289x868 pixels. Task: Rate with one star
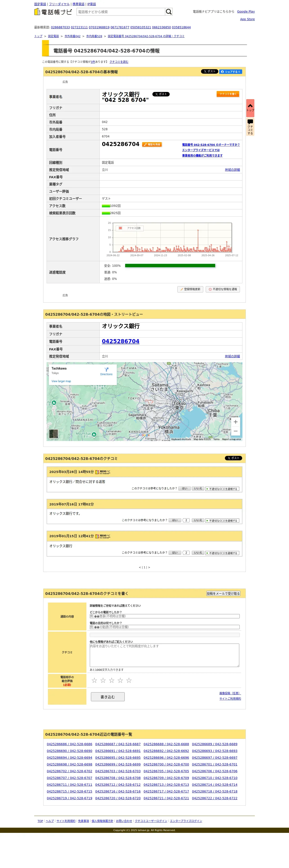(95, 680)
